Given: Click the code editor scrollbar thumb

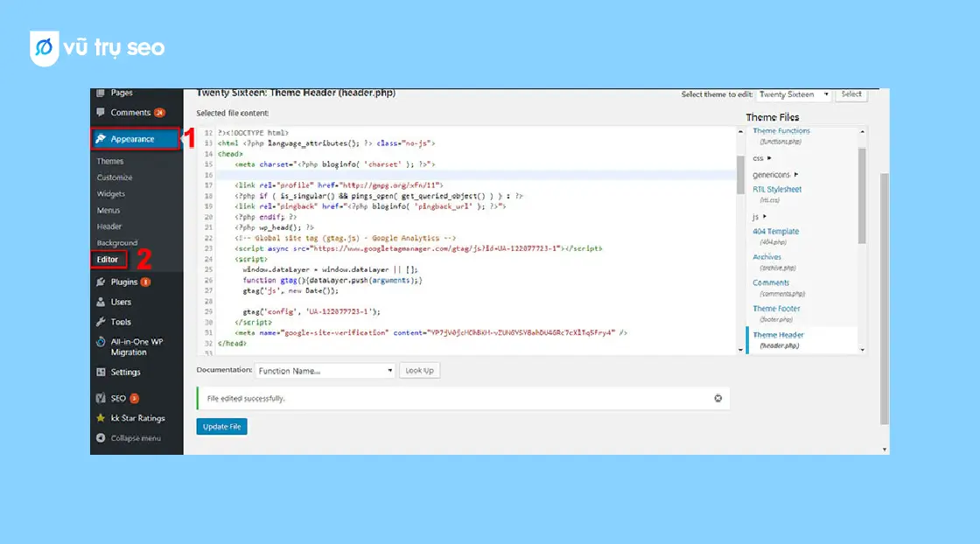Looking at the screenshot, I should tap(740, 175).
